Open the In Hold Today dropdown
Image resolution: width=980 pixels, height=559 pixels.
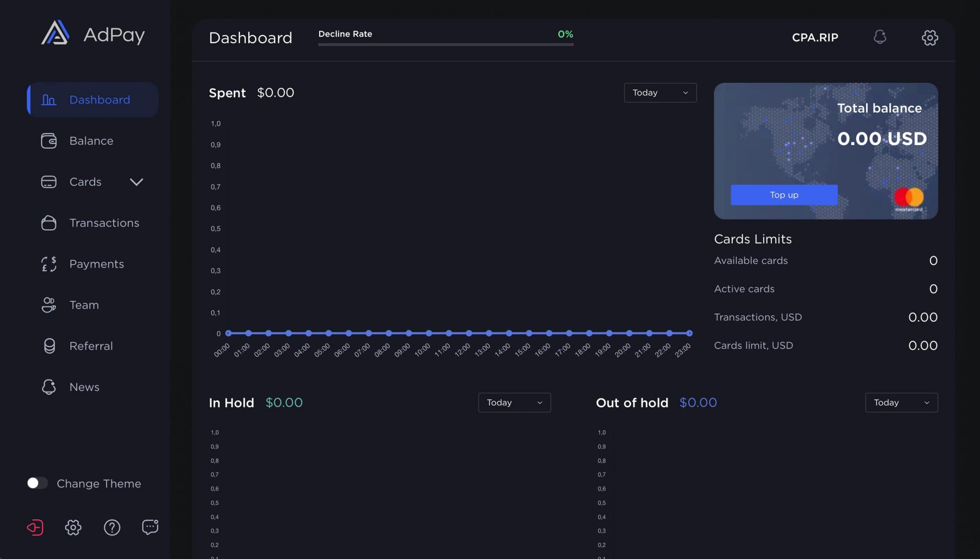514,402
